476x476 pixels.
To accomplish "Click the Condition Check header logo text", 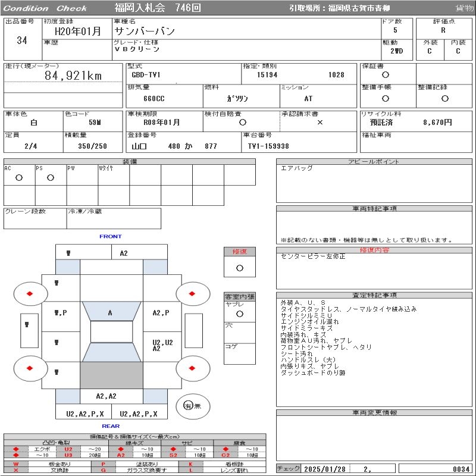I will click(45, 8).
